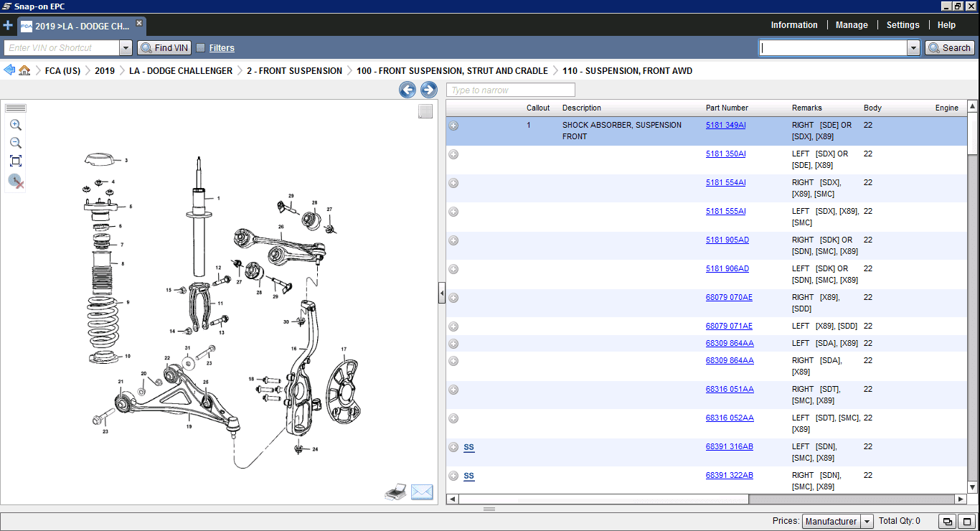The height and width of the screenshot is (531, 980).
Task: Select FCA (US) in the breadcrumb
Action: pyautogui.click(x=62, y=71)
